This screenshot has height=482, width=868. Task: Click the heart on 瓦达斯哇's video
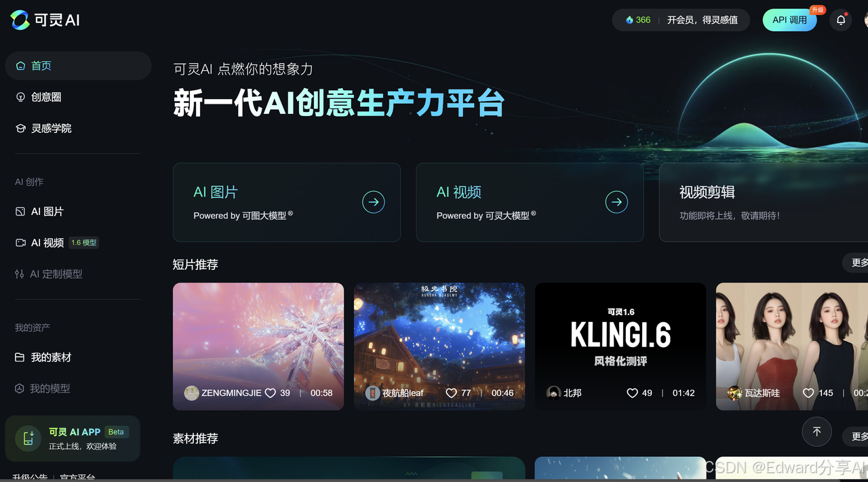(808, 393)
